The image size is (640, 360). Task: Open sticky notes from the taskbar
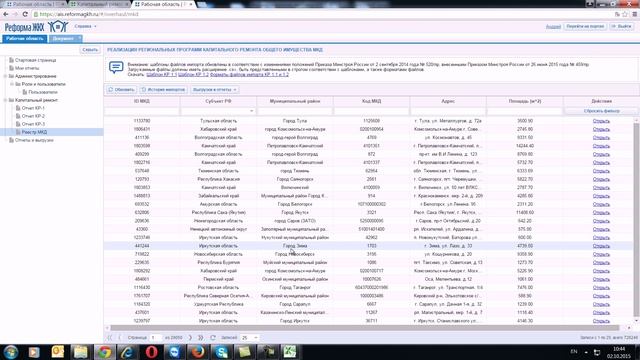(244, 352)
